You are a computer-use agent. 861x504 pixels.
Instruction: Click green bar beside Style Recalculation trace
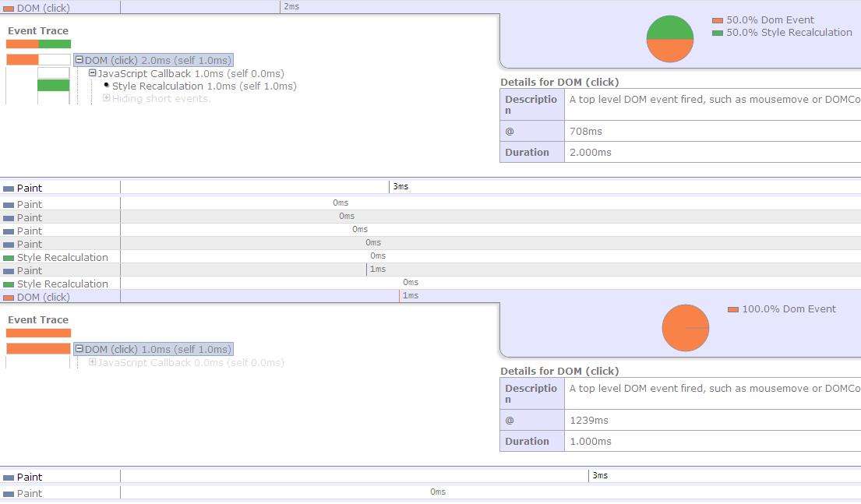pyautogui.click(x=53, y=85)
